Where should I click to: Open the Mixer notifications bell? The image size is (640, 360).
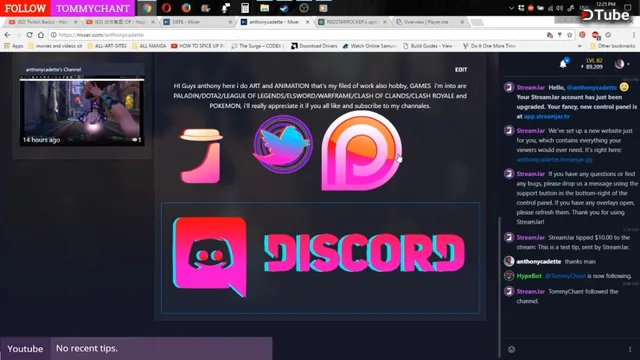coord(563,64)
